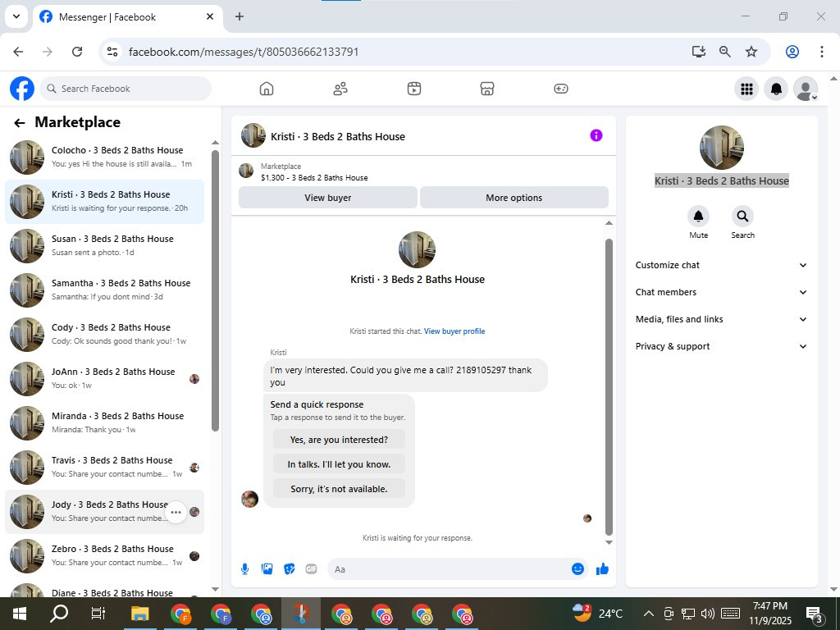The width and height of the screenshot is (840, 630).
Task: Record a voice clip with microphone icon
Action: (244, 569)
